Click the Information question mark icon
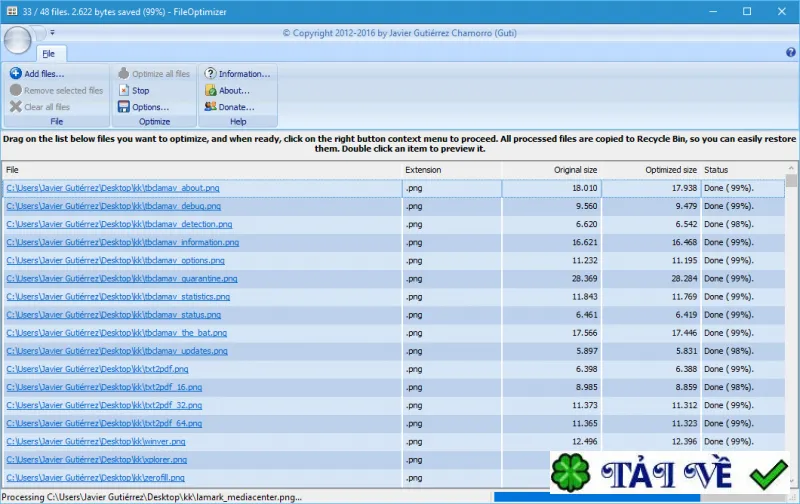Screen dimensions: 800x504 coord(210,73)
